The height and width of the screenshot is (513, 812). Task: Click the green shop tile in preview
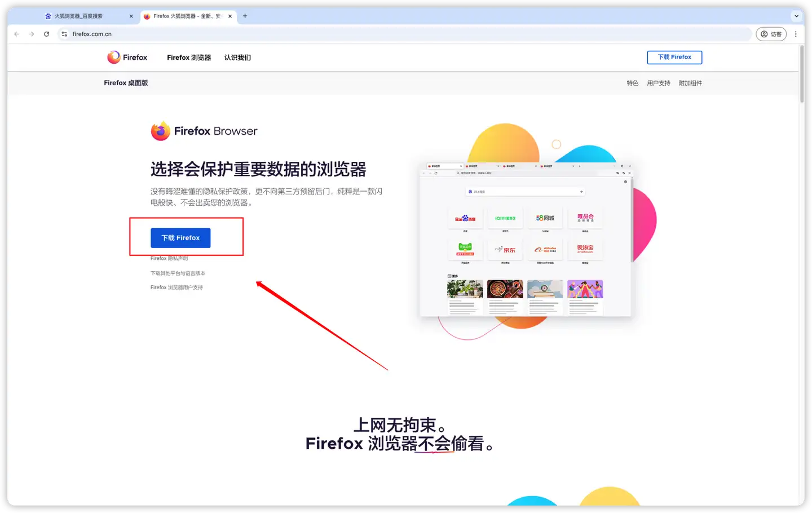pos(465,250)
